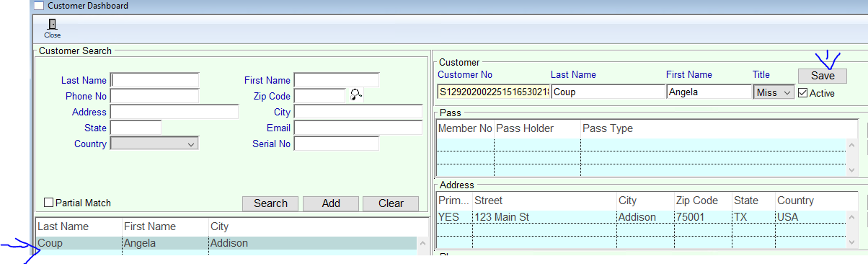Click the State search field

coord(136,128)
